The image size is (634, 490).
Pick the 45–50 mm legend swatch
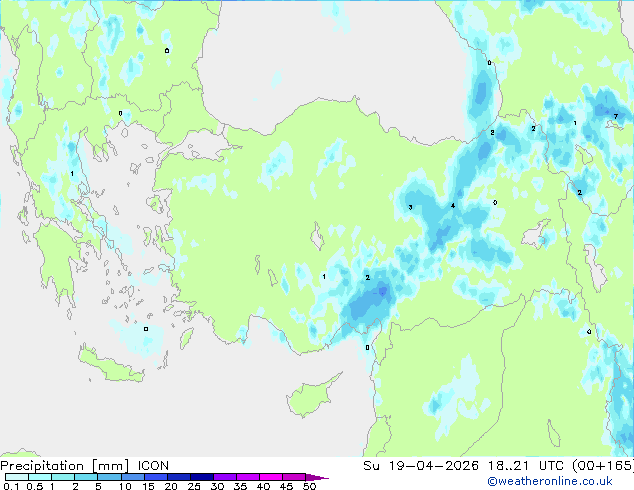[294, 477]
